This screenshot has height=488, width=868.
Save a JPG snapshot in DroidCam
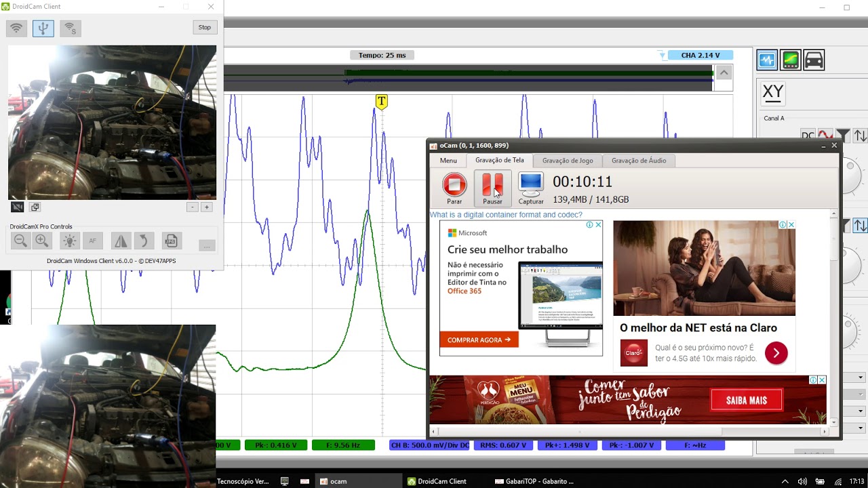[x=171, y=241]
